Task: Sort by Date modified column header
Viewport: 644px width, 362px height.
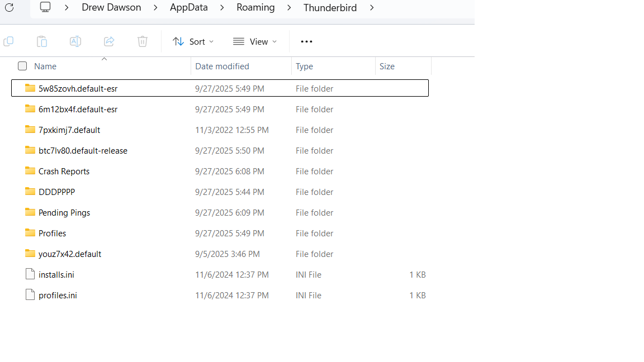Action: (222, 66)
